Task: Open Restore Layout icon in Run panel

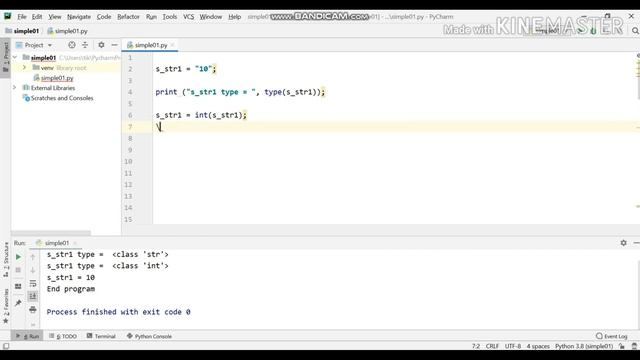Action: [18, 287]
